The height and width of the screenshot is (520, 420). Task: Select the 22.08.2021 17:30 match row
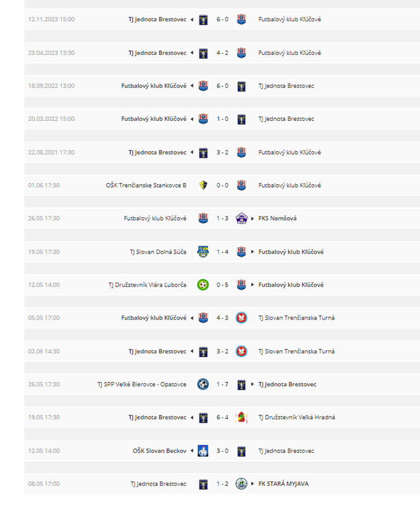[222, 152]
